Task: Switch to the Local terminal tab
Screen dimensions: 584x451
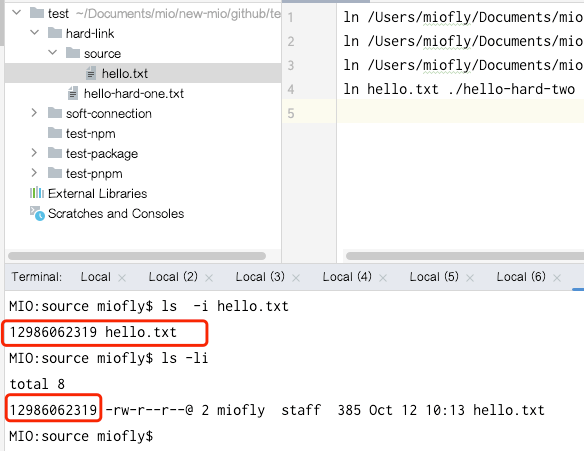Action: click(x=96, y=277)
